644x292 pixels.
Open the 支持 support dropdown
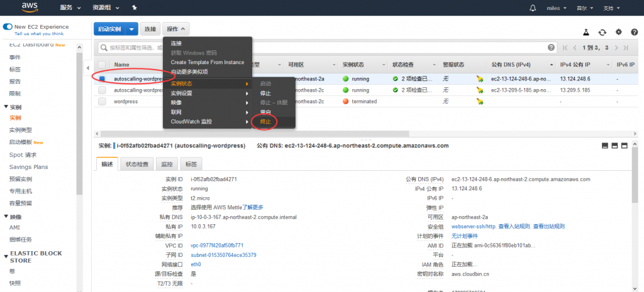click(x=611, y=8)
